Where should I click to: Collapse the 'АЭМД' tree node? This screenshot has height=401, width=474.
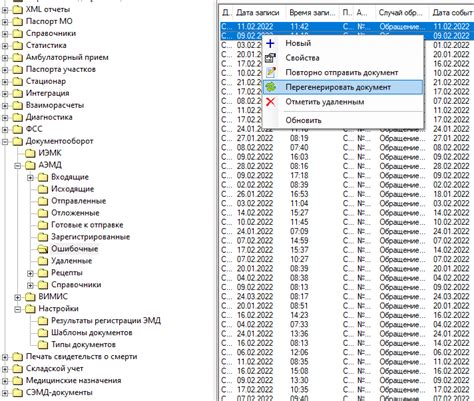coord(18,166)
